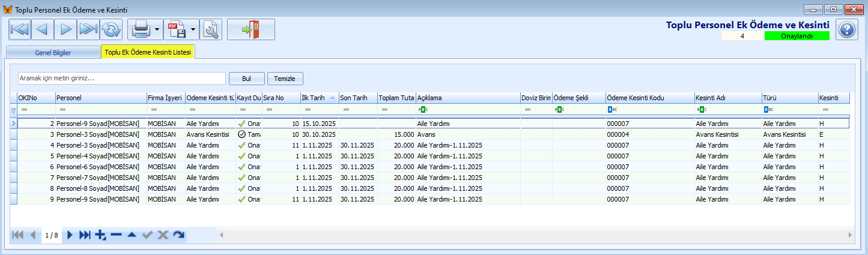Click the search text input field

pyautogui.click(x=121, y=79)
